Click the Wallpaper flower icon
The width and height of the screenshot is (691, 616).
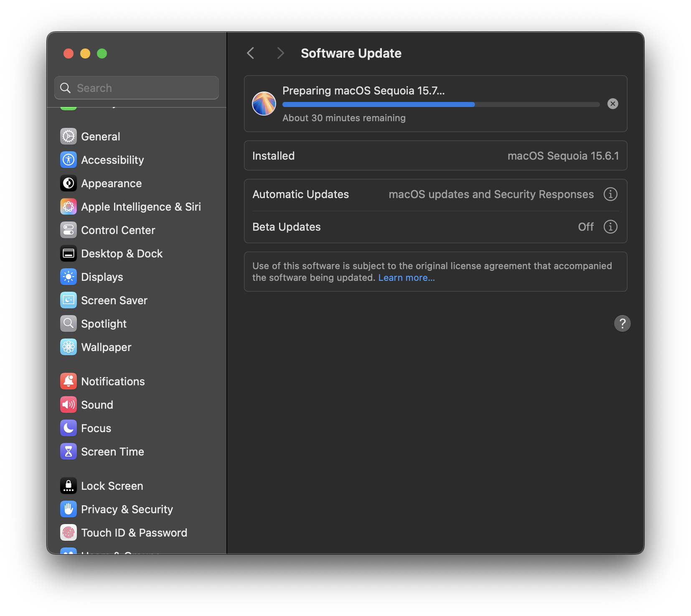[69, 347]
